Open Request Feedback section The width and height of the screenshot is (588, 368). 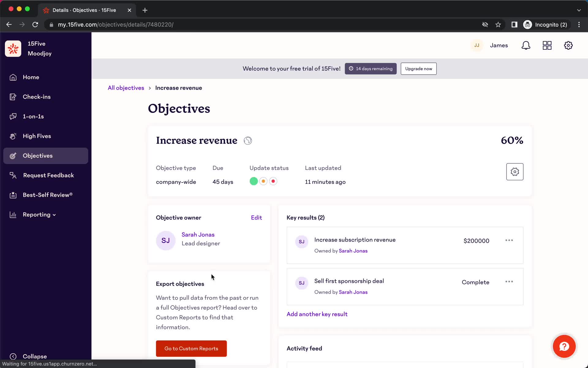pos(48,175)
